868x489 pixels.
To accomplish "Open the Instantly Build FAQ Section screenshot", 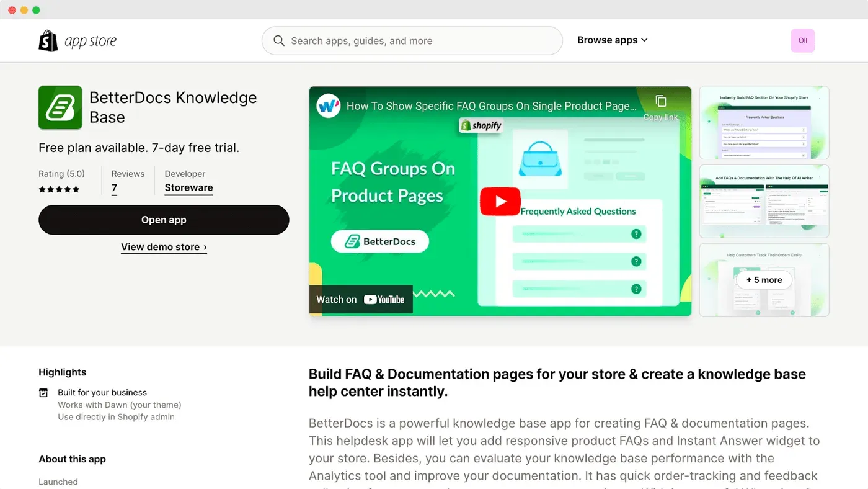I will point(764,123).
